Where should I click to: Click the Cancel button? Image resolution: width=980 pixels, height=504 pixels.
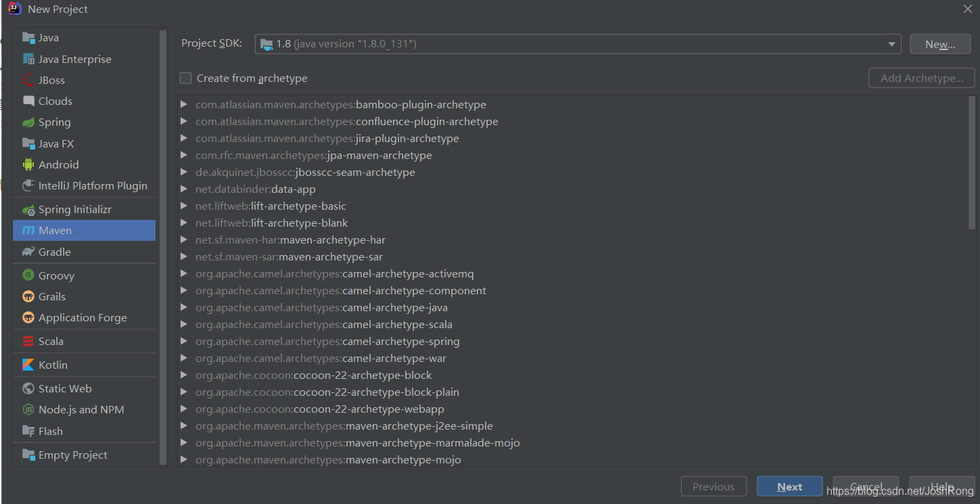866,486
